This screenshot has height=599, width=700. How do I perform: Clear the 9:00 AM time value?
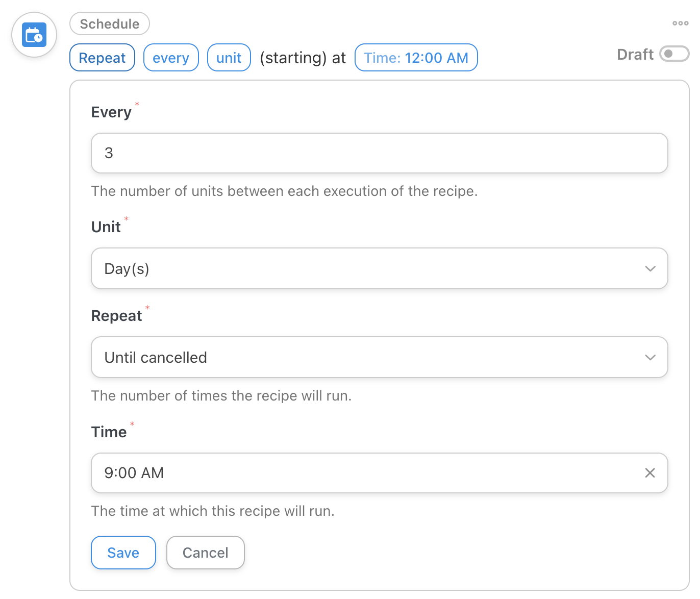[649, 473]
